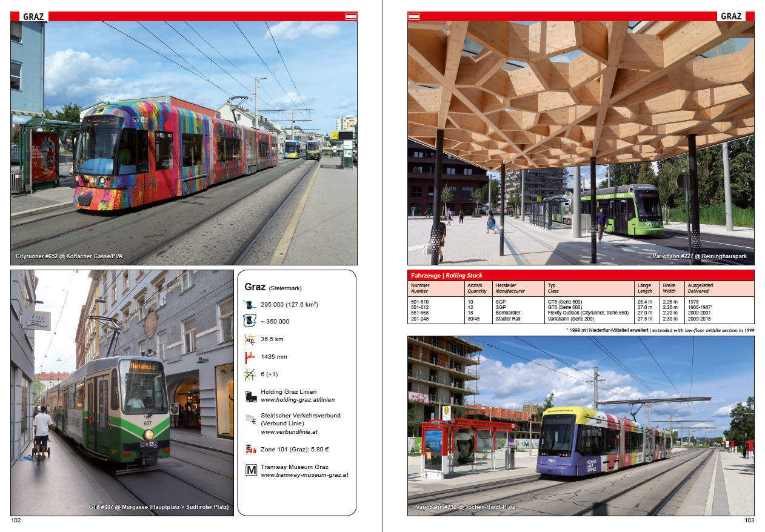Click the fare association euro ticket icon
The image size is (765, 532).
click(x=250, y=419)
